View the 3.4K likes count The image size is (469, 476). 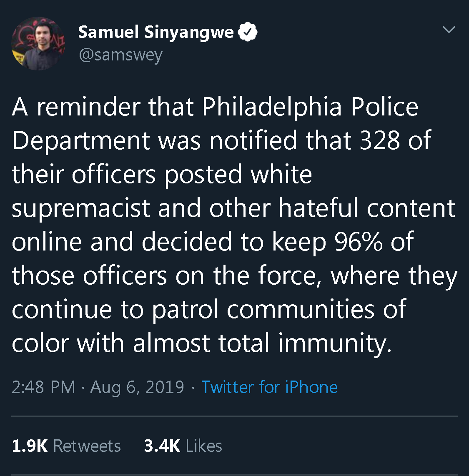(162, 446)
